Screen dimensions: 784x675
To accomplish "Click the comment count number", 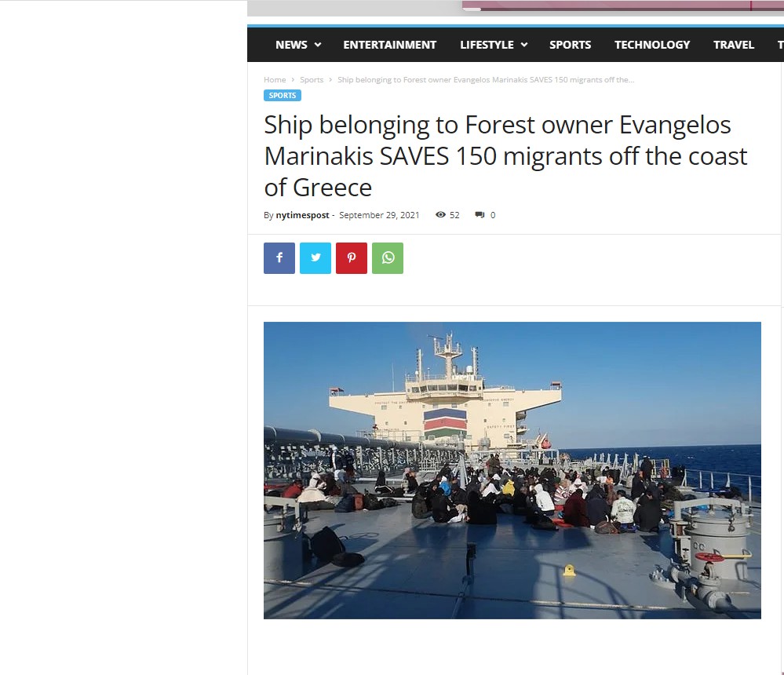I will tap(493, 215).
